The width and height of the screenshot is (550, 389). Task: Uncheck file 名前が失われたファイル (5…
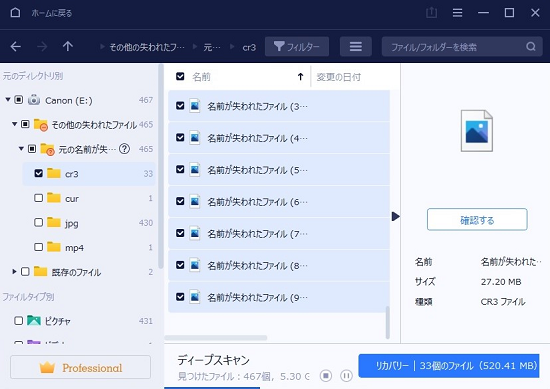180,169
